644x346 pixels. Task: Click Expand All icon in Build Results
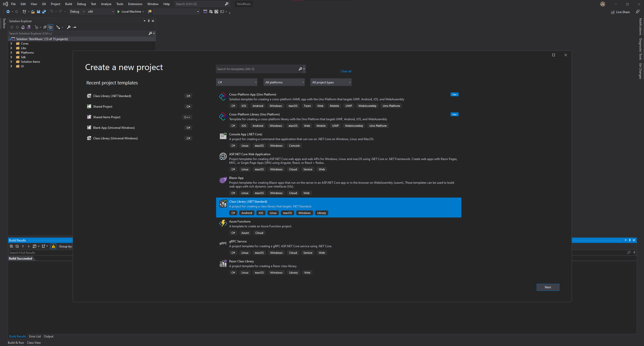click(x=11, y=246)
